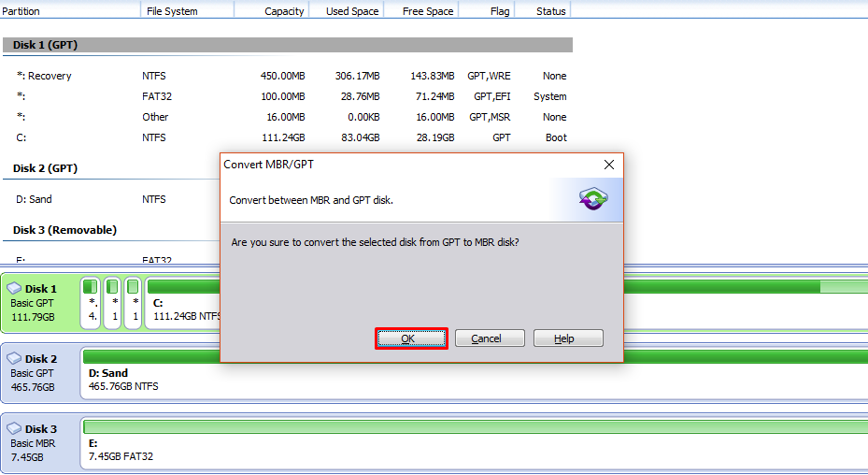Sort by the Flag column header
868x475 pixels.
(487, 10)
